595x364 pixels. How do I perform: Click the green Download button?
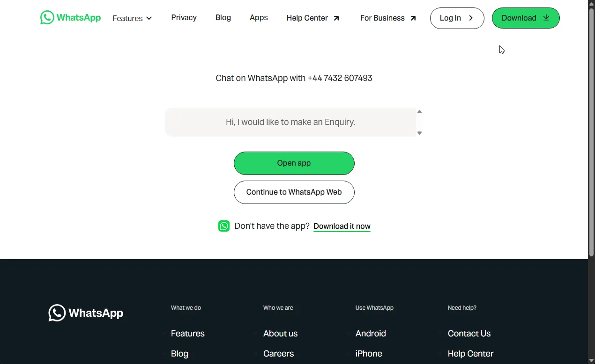(x=526, y=18)
